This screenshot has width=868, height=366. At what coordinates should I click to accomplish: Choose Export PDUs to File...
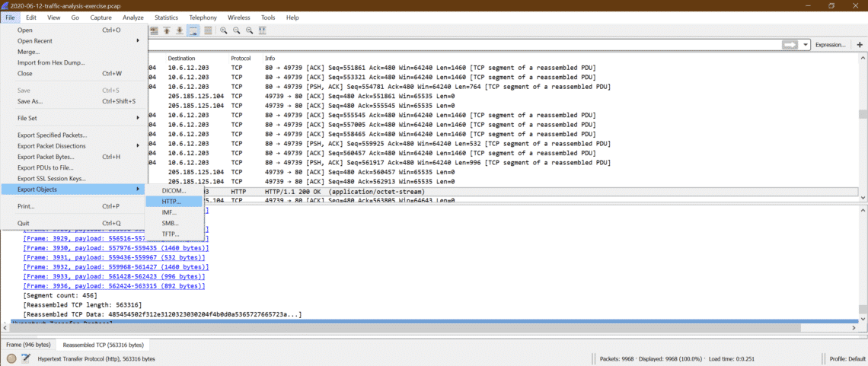point(74,167)
